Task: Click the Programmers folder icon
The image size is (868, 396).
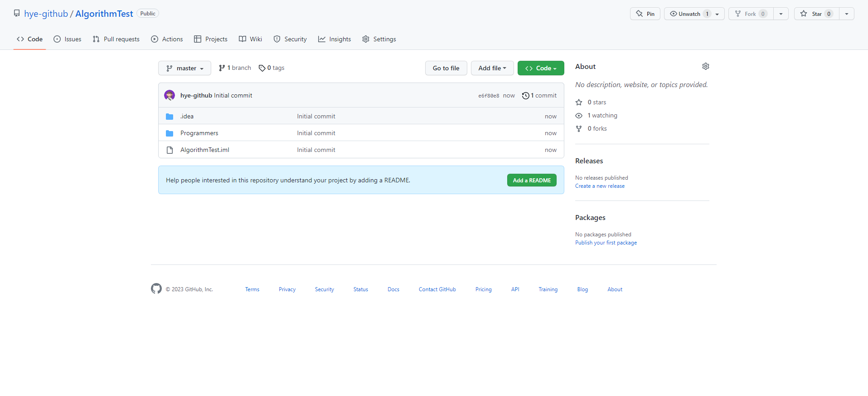Action: [170, 133]
